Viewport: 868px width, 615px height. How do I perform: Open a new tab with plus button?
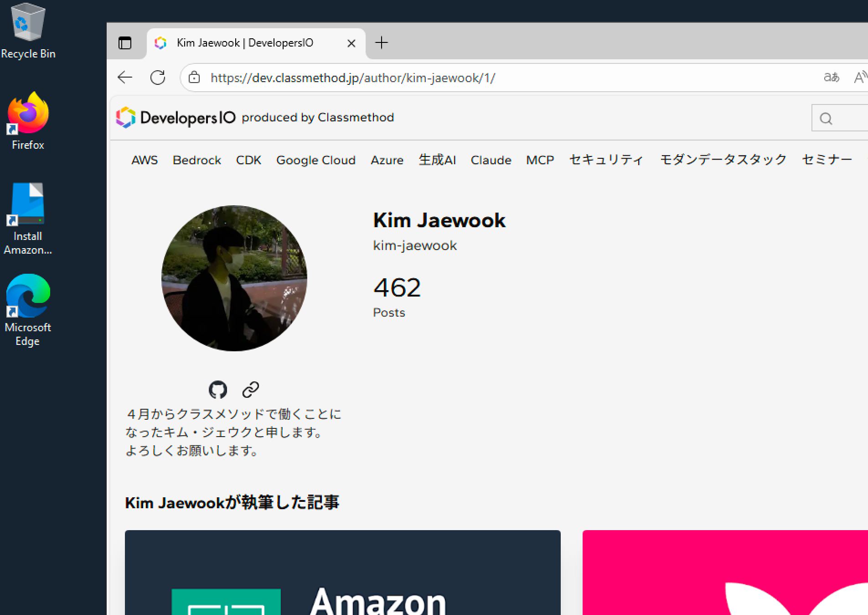click(x=382, y=43)
